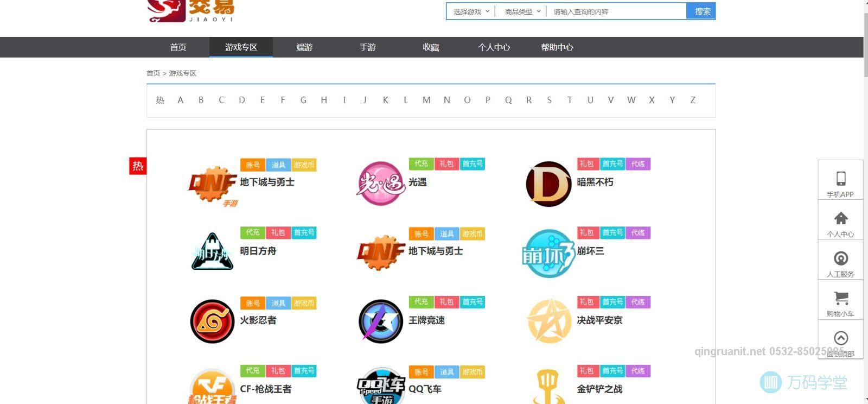Open the 选择游戏 dropdown
Screen dimensions: 868x404
click(x=471, y=11)
